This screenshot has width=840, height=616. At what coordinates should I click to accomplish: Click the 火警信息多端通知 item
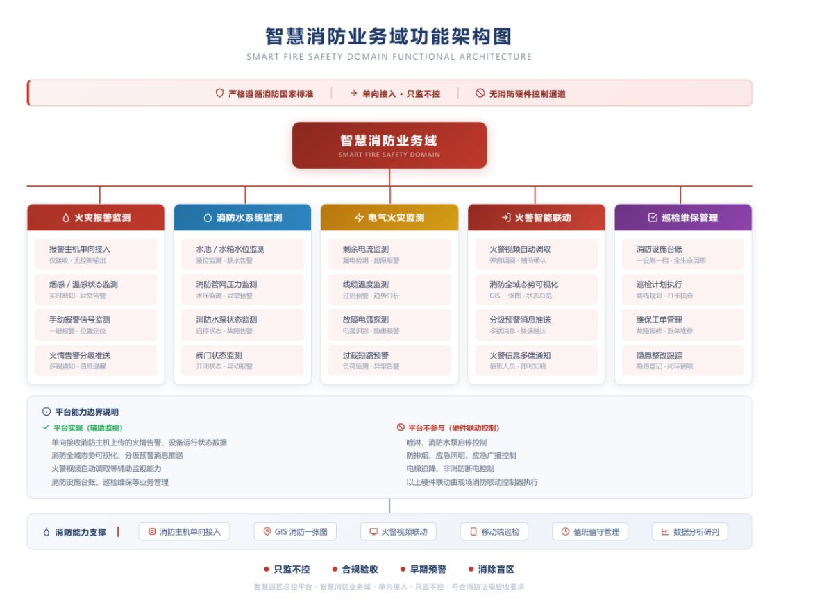coord(537,360)
